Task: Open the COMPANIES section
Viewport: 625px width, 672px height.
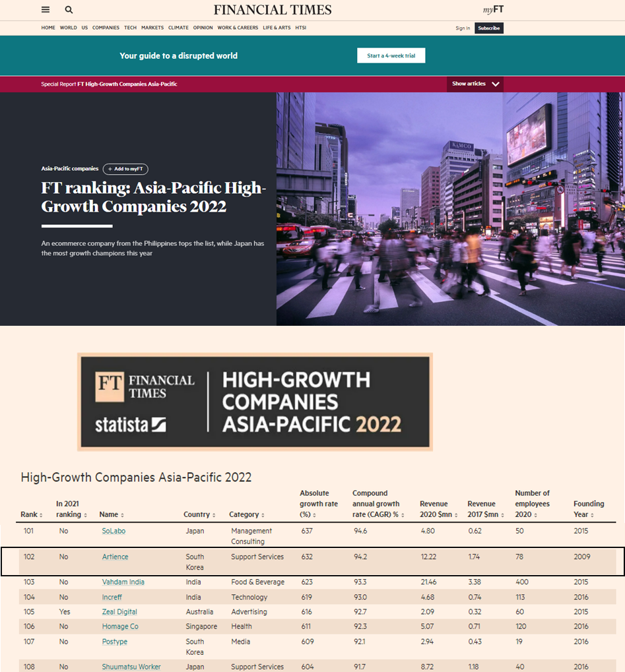Action: 106,28
